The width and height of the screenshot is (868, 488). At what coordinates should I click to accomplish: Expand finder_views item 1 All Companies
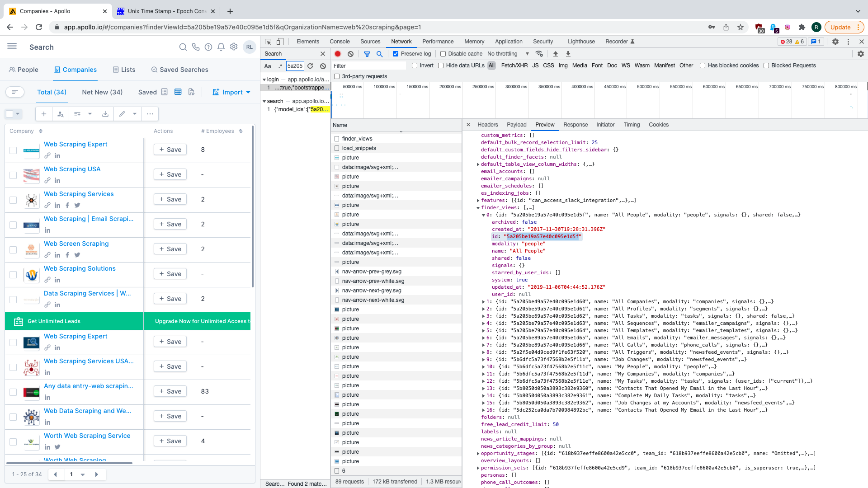coord(484,302)
